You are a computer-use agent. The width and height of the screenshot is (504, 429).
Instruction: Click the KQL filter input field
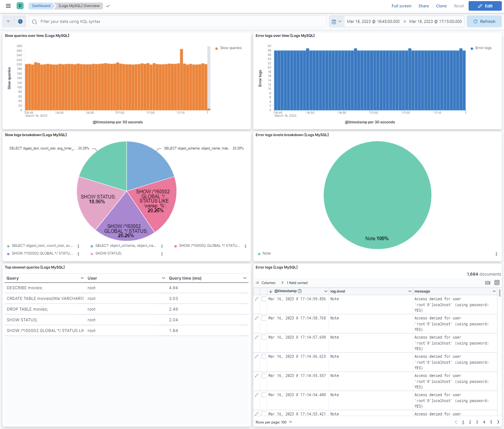[x=148, y=21]
